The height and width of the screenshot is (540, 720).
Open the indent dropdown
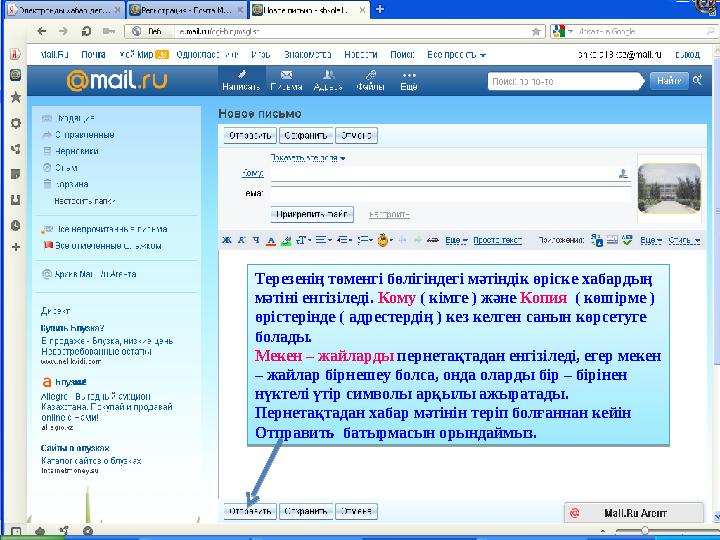click(344, 240)
